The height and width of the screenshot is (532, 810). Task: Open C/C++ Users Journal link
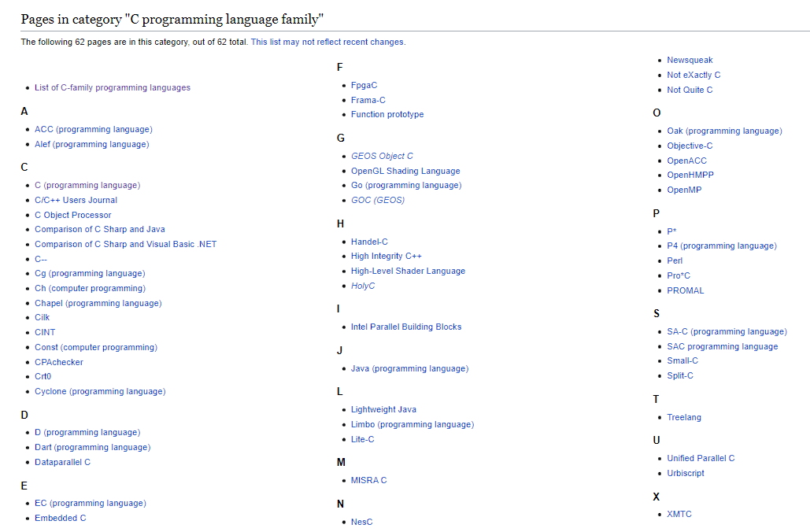pos(76,200)
